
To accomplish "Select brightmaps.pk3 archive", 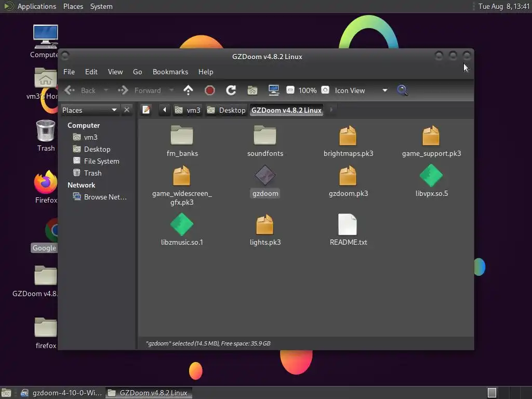I will (348, 141).
